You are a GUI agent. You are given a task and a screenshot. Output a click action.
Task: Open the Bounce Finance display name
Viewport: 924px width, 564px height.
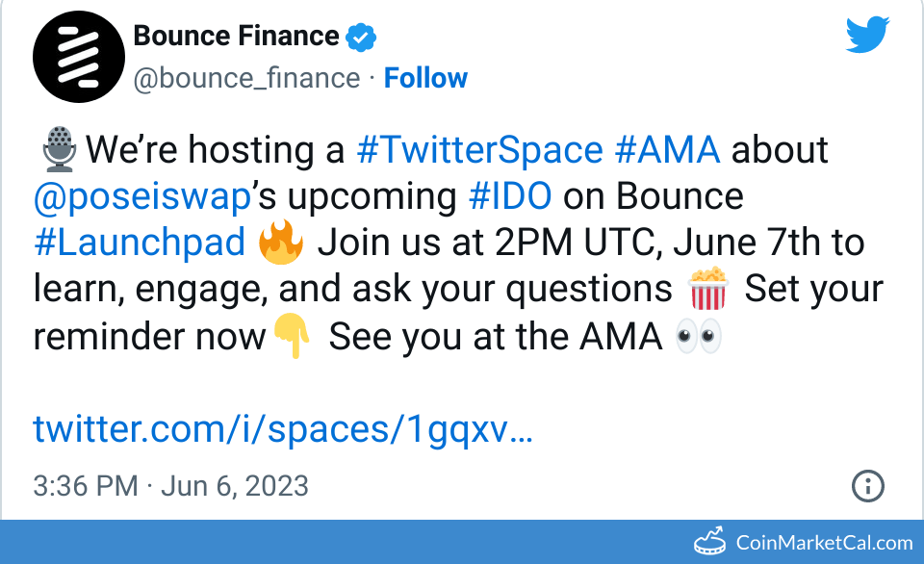[236, 37]
